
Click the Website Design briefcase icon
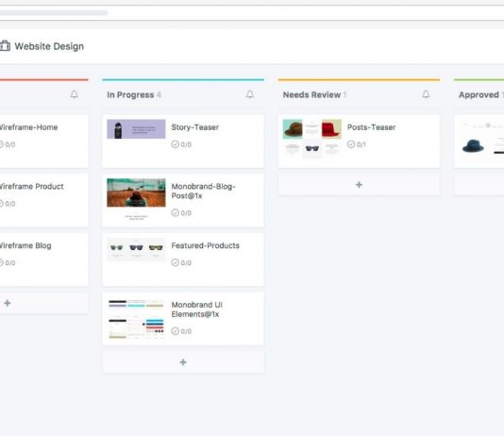point(5,46)
